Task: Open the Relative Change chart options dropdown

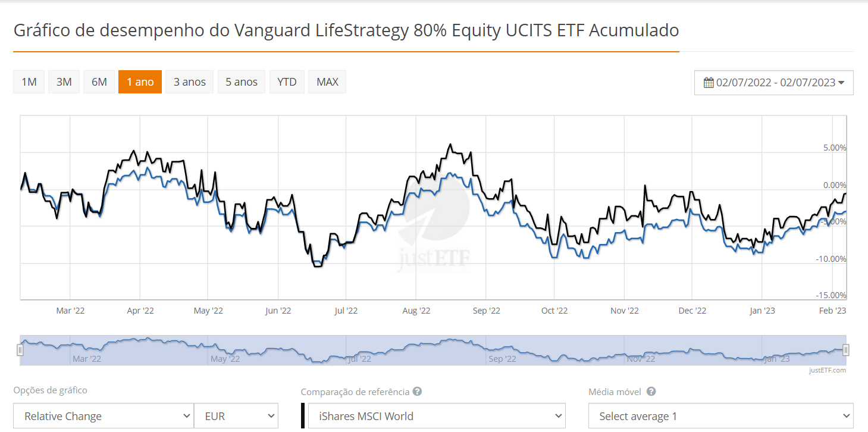Action: tap(104, 416)
